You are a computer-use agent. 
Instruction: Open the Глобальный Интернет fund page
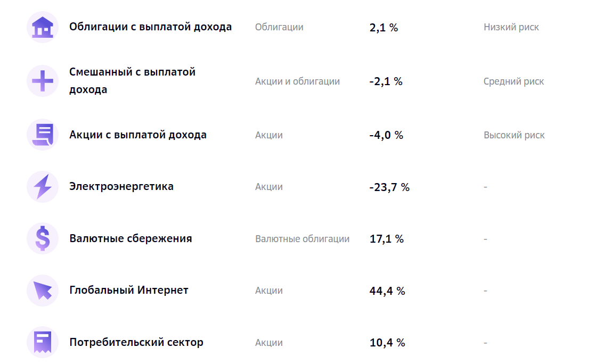(128, 291)
